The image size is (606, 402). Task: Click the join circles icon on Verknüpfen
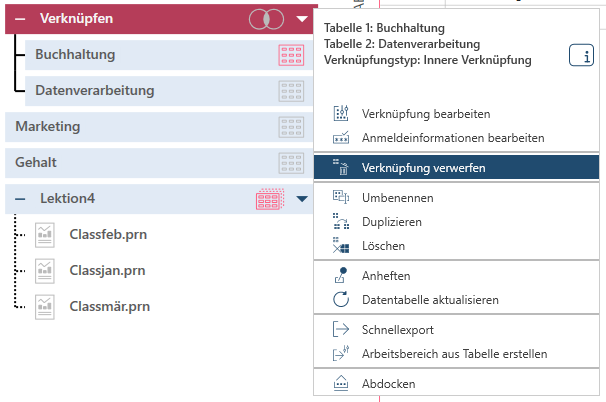point(268,19)
